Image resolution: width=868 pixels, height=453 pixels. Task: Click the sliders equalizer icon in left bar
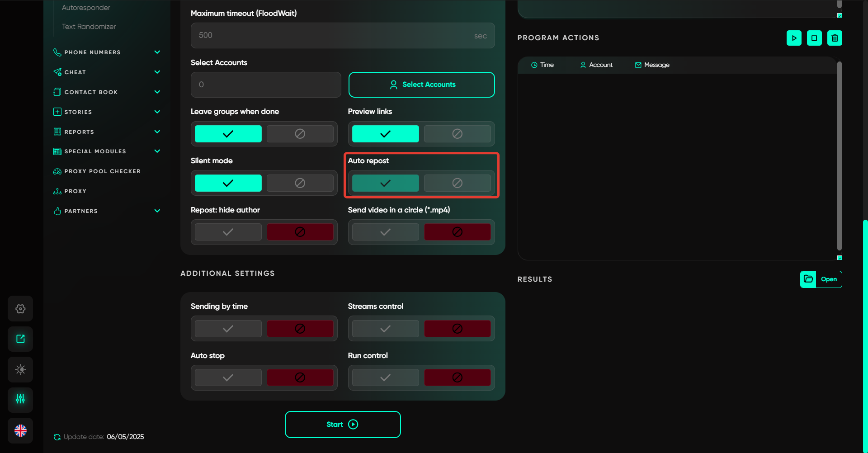(20, 400)
